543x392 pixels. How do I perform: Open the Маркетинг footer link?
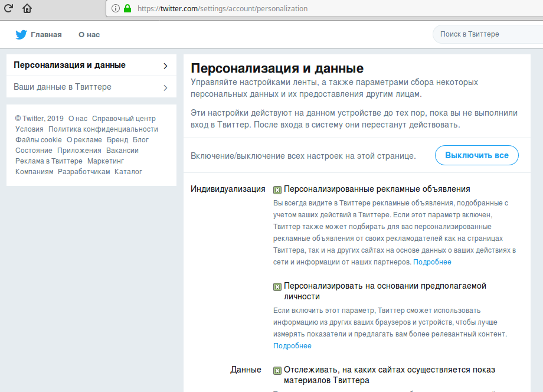click(x=106, y=161)
